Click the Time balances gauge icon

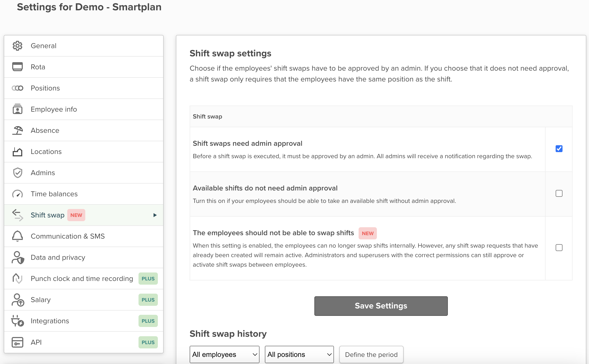(x=17, y=194)
